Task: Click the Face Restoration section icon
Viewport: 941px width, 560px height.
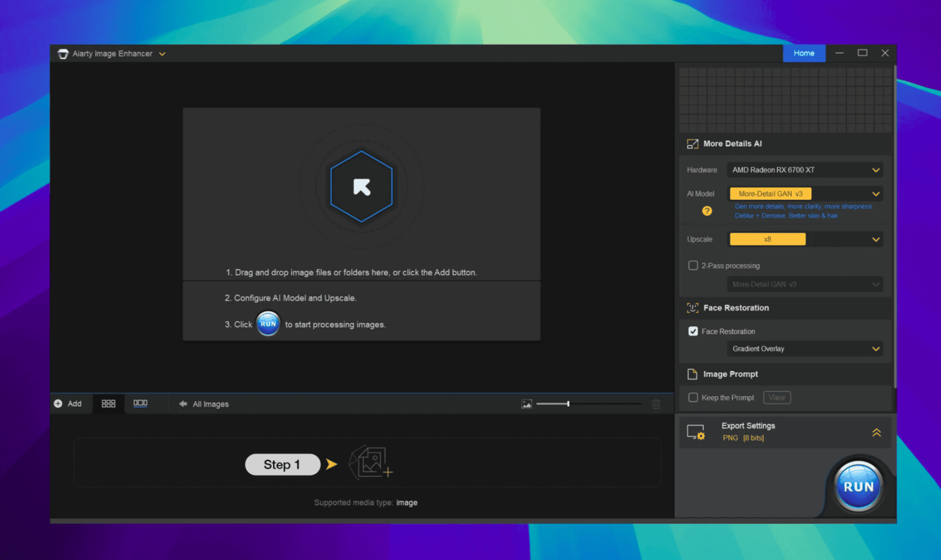Action: pyautogui.click(x=693, y=308)
